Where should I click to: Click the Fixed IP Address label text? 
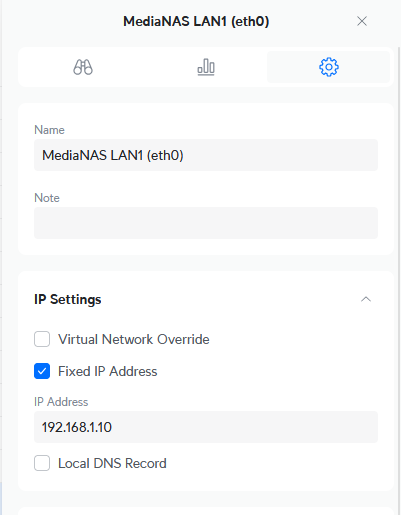108,371
